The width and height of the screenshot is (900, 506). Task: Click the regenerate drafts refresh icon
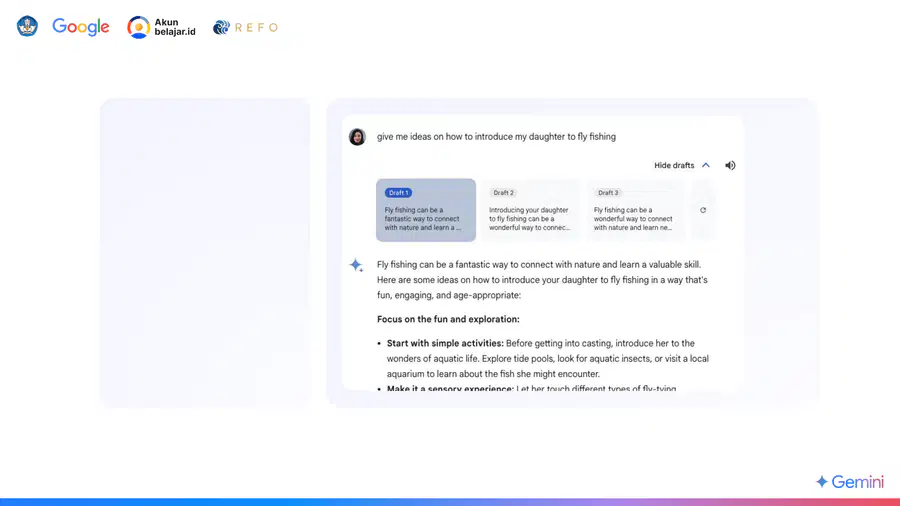703,210
